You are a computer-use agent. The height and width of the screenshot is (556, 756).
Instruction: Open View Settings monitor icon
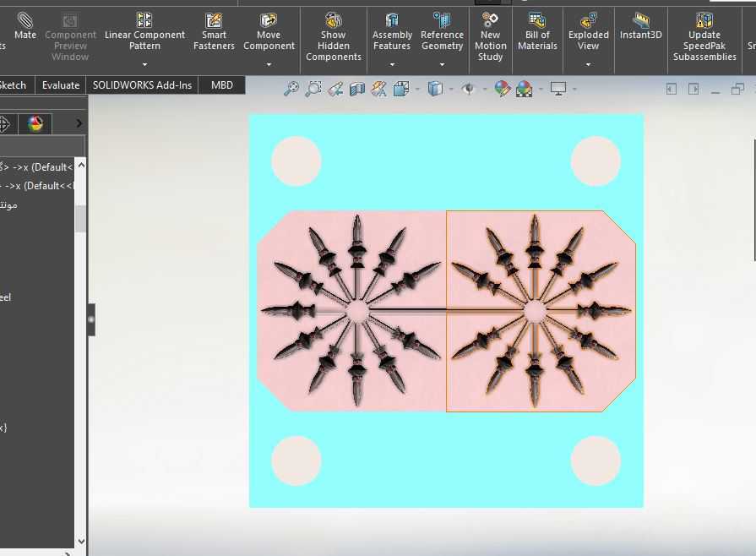pyautogui.click(x=558, y=89)
